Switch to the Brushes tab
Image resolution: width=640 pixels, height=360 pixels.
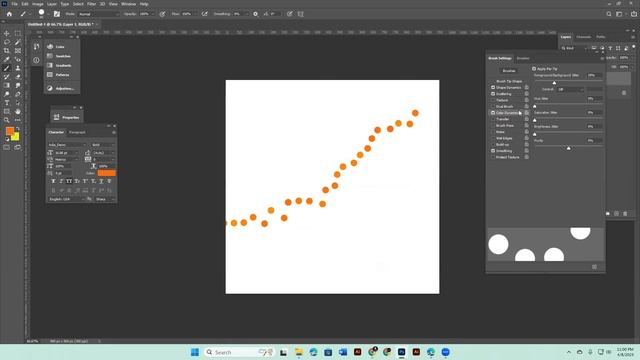(x=523, y=58)
